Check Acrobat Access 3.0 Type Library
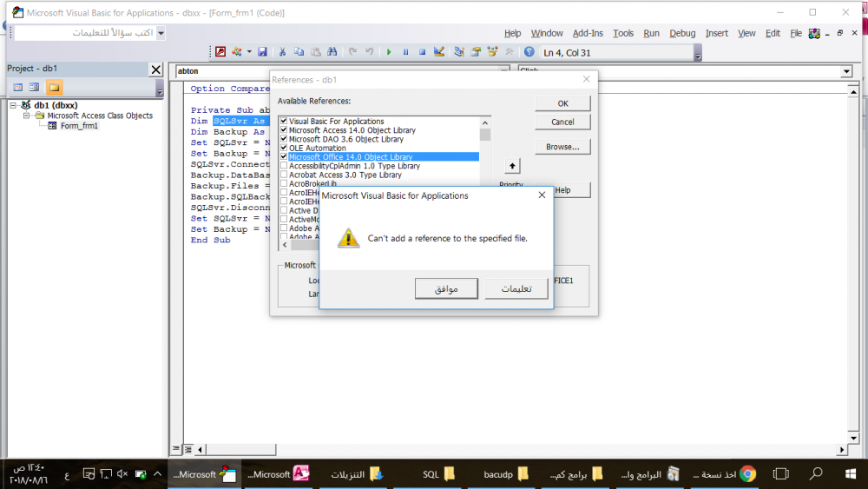Screen dimensions: 868x489 pyautogui.click(x=284, y=175)
